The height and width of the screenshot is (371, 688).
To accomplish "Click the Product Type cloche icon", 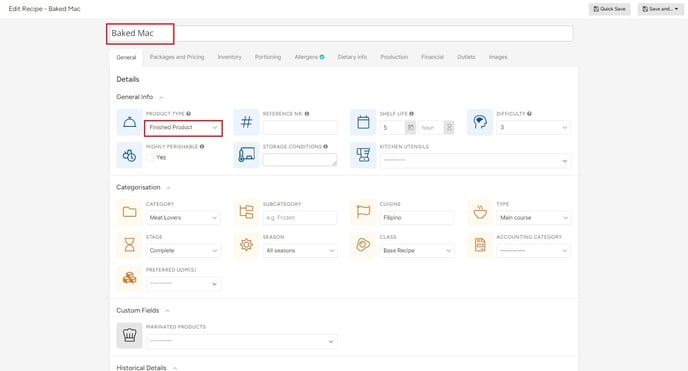I will coord(129,122).
